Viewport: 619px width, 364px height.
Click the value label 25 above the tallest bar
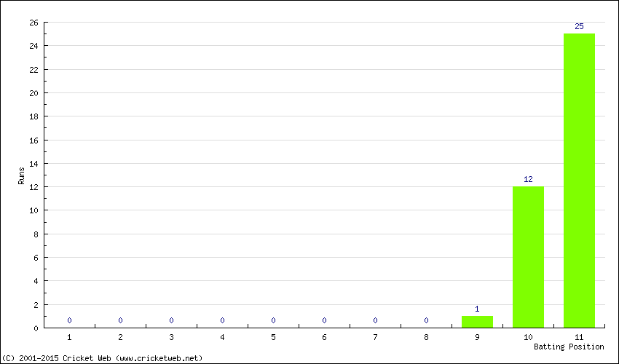[579, 26]
